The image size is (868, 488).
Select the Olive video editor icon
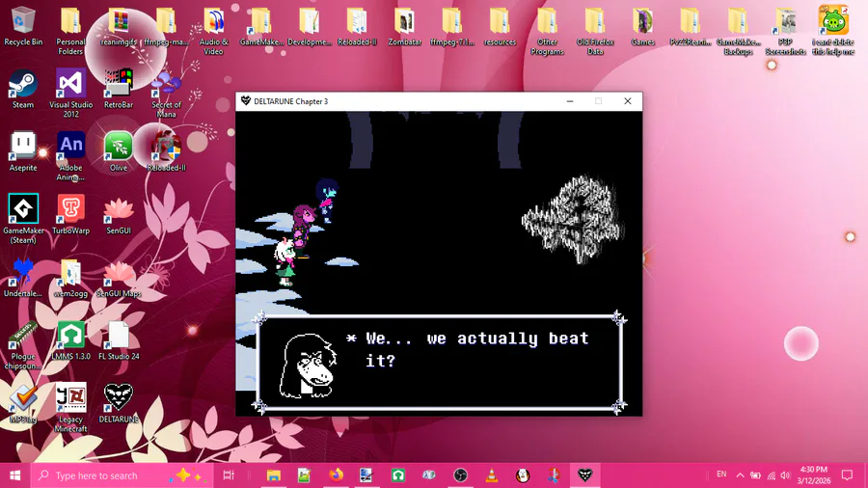pos(118,151)
